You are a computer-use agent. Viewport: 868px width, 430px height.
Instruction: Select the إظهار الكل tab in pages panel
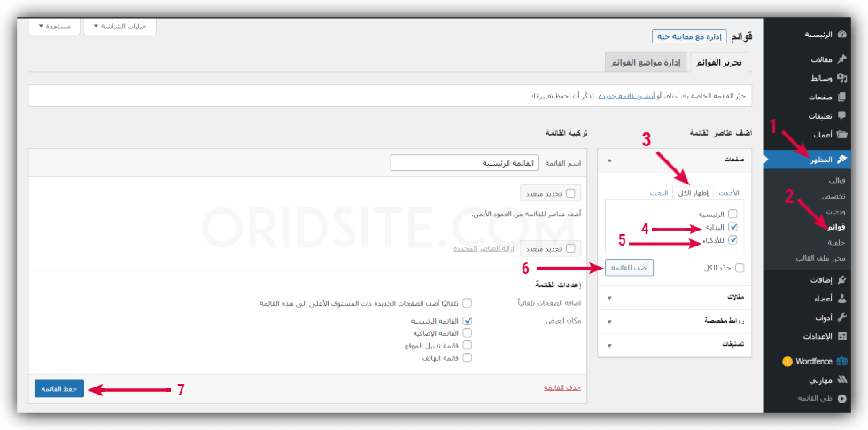pos(693,193)
